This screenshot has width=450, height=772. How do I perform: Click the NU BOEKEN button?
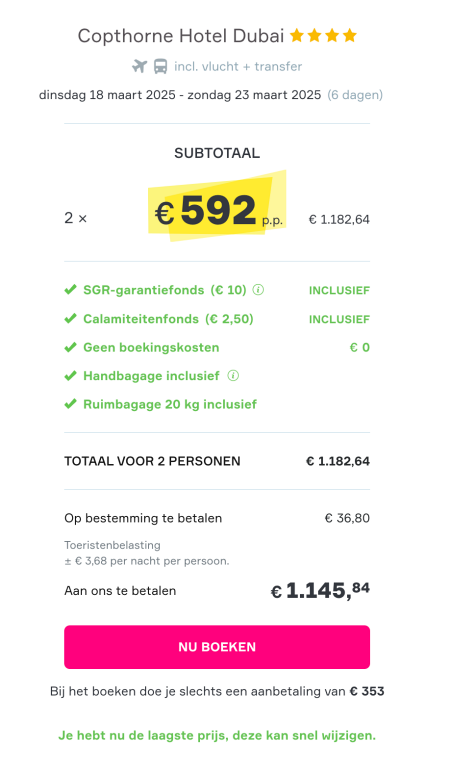coord(217,647)
